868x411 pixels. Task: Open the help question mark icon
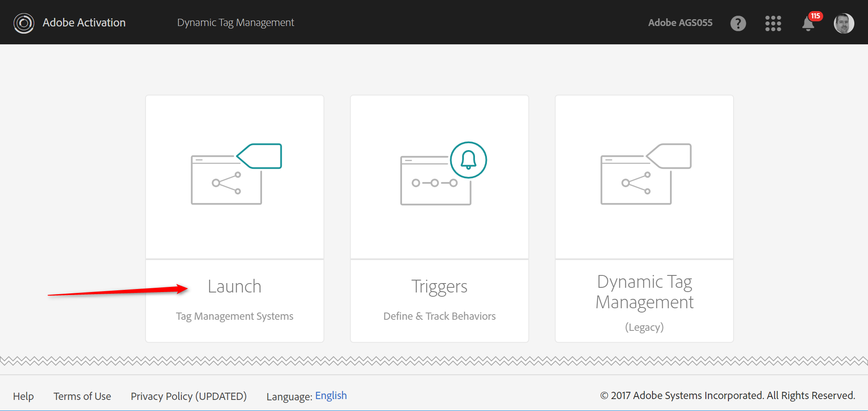tap(738, 23)
